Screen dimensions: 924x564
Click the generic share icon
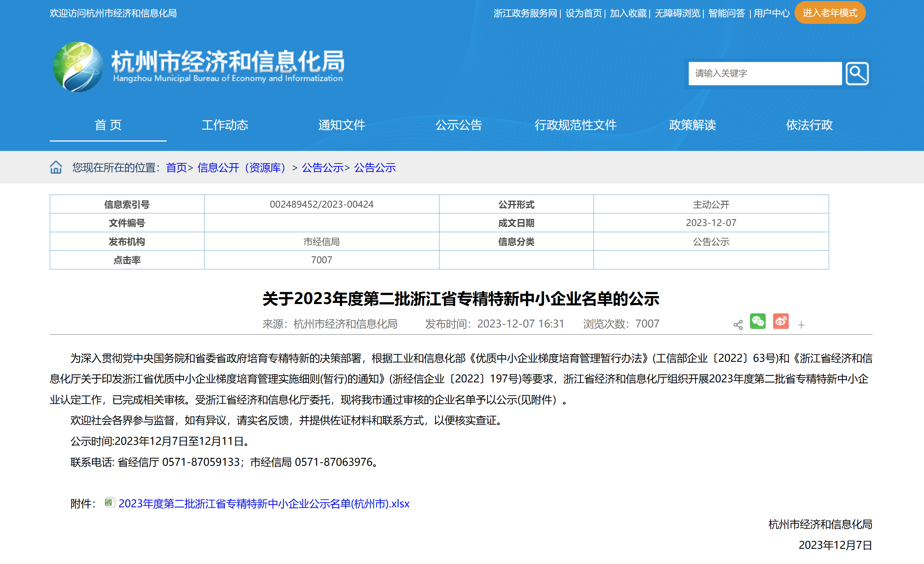pos(737,325)
